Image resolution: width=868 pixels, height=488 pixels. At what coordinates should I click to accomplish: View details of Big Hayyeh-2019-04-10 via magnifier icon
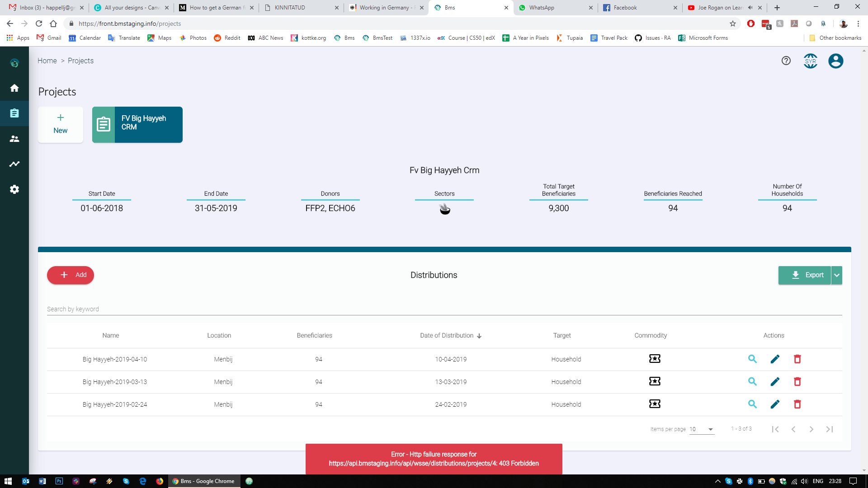point(752,359)
